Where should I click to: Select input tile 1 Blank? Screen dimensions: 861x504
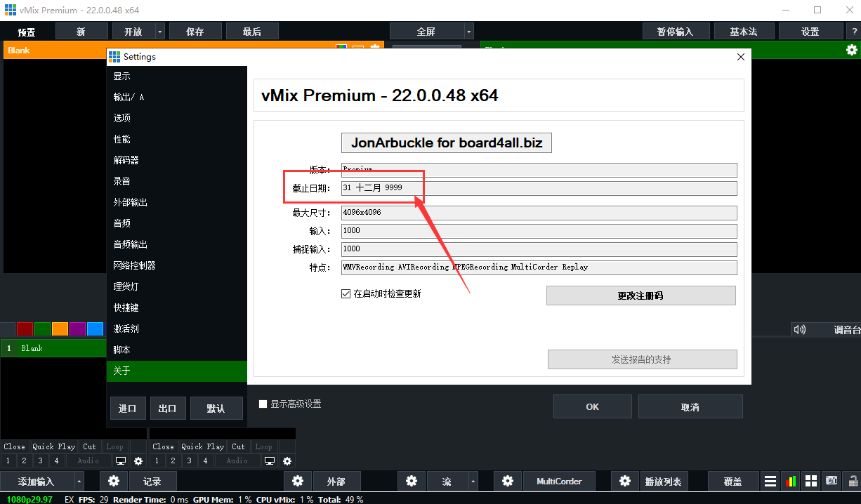[x=53, y=348]
